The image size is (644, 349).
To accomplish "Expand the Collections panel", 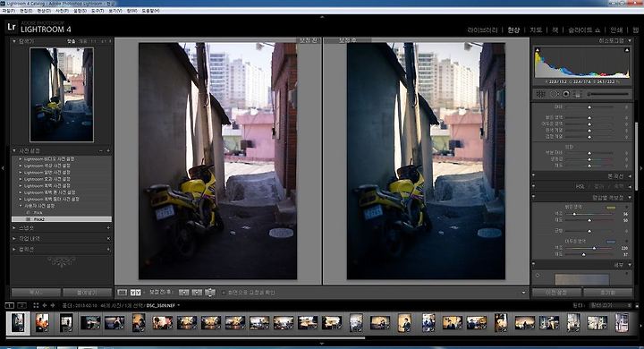I will coord(14,249).
